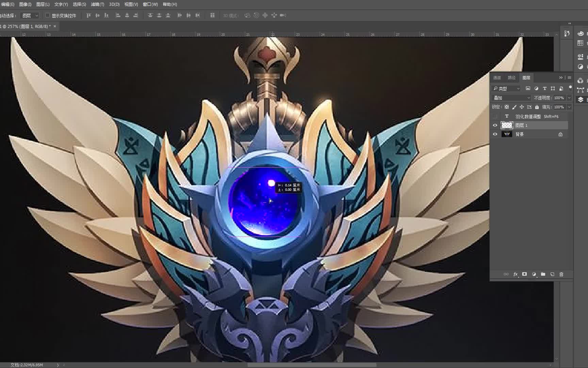
Task: Show the 羽化数值调整 text layer
Action: pos(495,117)
